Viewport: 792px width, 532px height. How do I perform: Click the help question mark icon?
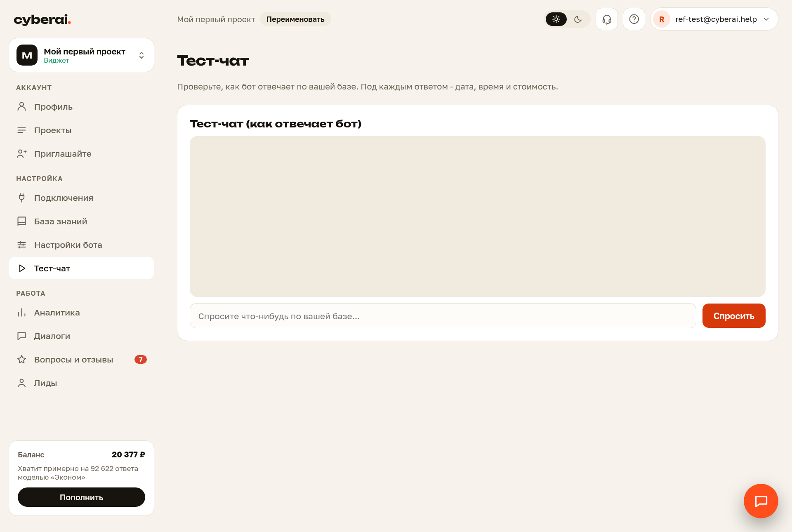click(634, 19)
